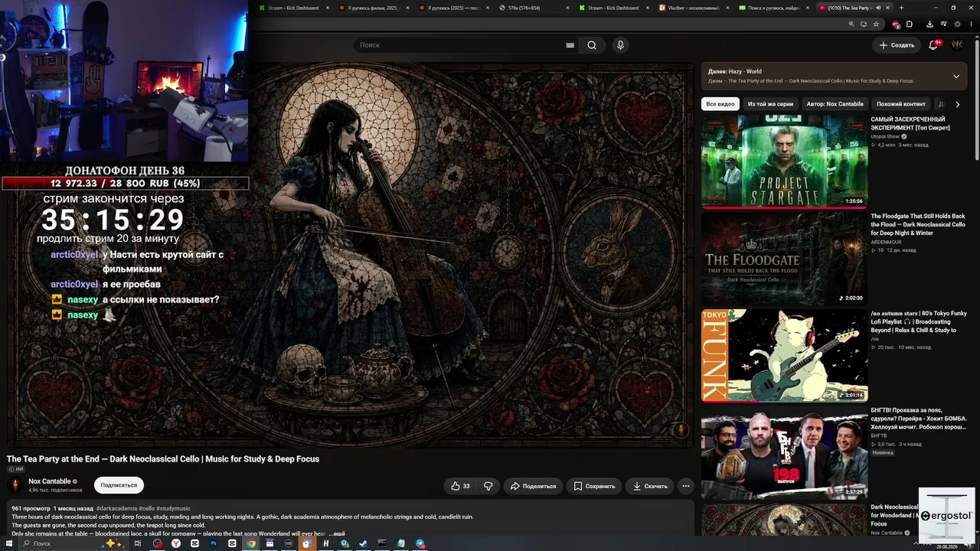Select the 'Автор: Nox Cantabile' chip
Image resolution: width=980 pixels, height=551 pixels.
(x=835, y=104)
